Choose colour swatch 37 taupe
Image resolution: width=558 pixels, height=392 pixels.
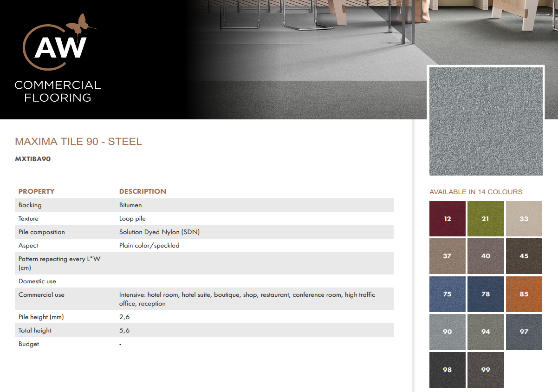447,256
